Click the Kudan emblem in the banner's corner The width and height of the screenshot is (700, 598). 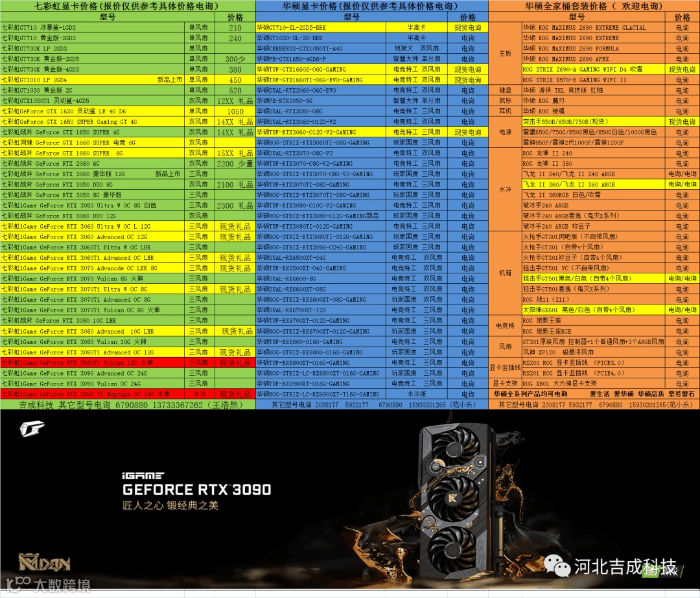click(x=44, y=562)
